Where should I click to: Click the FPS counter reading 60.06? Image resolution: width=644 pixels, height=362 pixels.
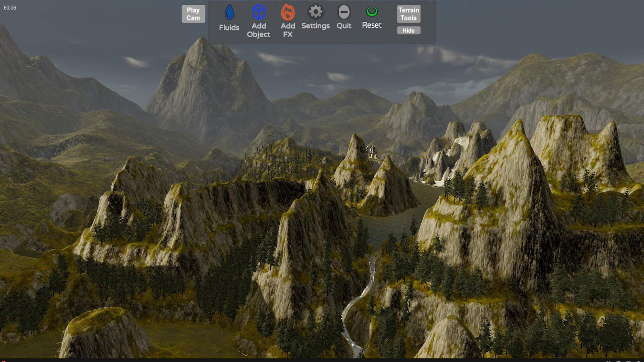tap(10, 8)
